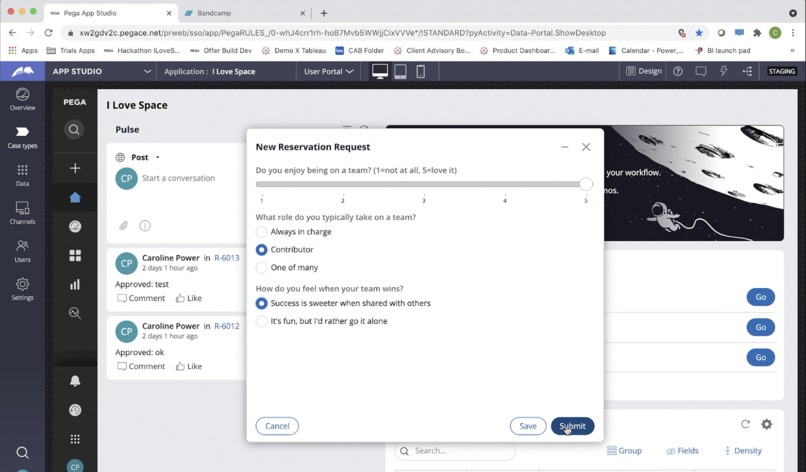
Task: Open the Fields visibility option
Action: [682, 450]
